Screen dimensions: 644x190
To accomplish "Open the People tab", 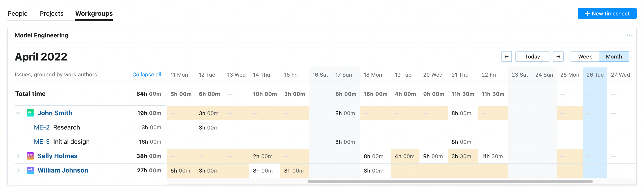I will [x=17, y=13].
